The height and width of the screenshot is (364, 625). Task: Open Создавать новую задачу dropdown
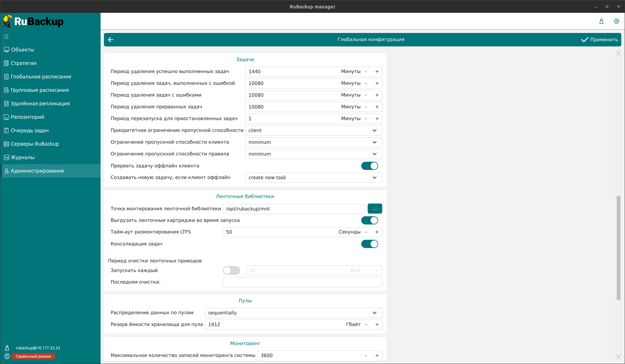(x=314, y=178)
